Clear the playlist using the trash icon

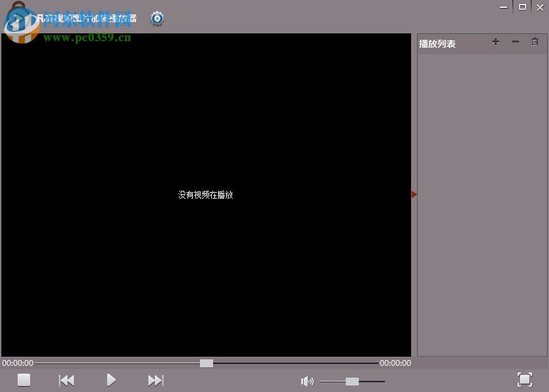[x=535, y=41]
